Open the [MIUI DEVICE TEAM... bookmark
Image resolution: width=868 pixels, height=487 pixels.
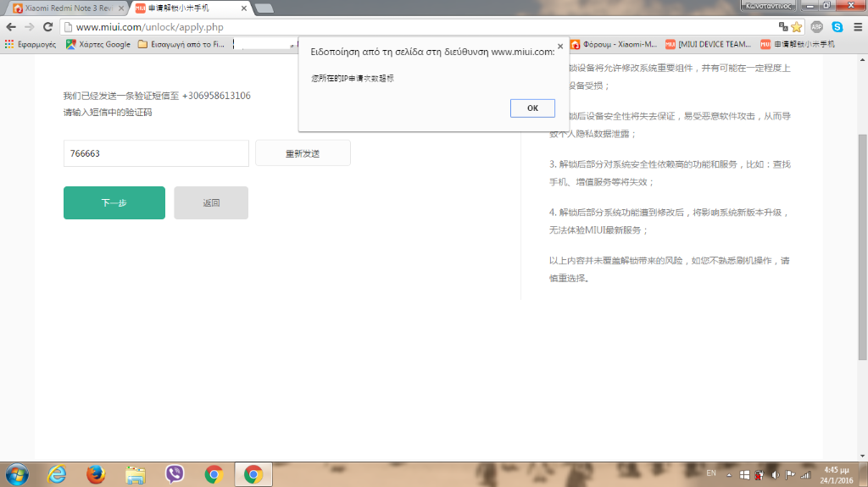point(708,44)
